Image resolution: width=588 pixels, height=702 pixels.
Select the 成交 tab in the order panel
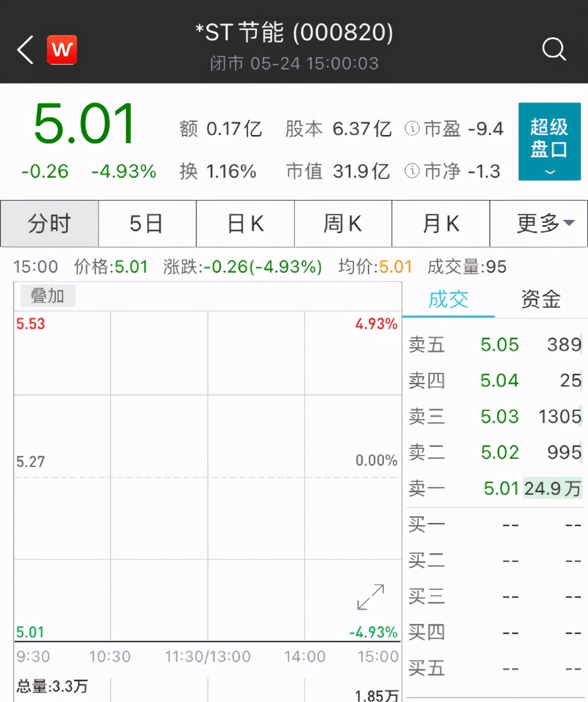448,300
